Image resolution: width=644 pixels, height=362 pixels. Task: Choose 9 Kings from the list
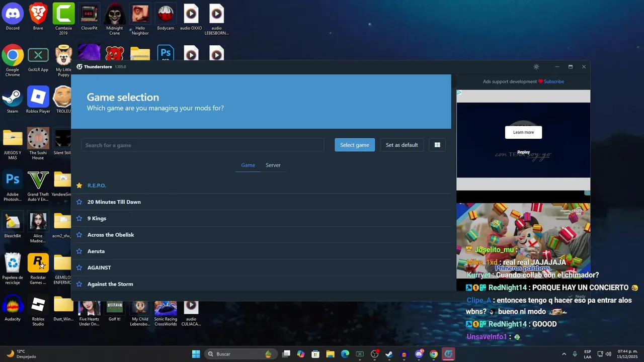coord(97,219)
